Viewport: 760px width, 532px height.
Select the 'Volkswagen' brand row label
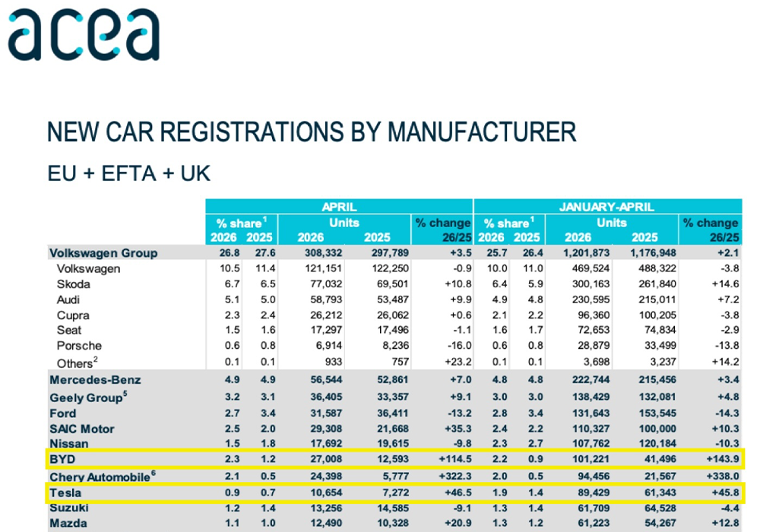coord(88,268)
